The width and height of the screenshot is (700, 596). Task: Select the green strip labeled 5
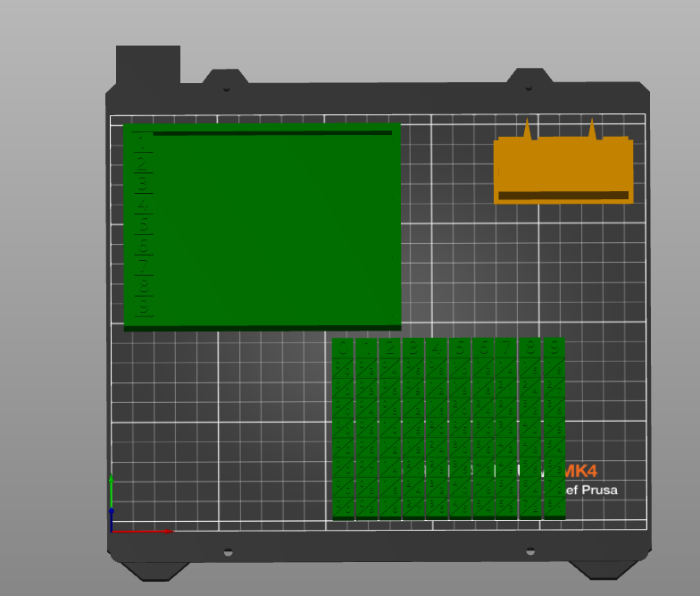[461, 429]
